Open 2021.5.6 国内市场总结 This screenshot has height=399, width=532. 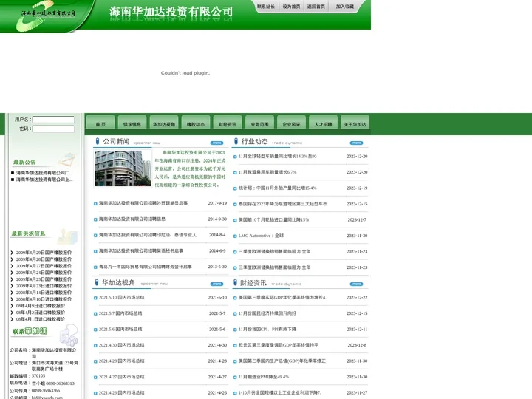tap(120, 329)
